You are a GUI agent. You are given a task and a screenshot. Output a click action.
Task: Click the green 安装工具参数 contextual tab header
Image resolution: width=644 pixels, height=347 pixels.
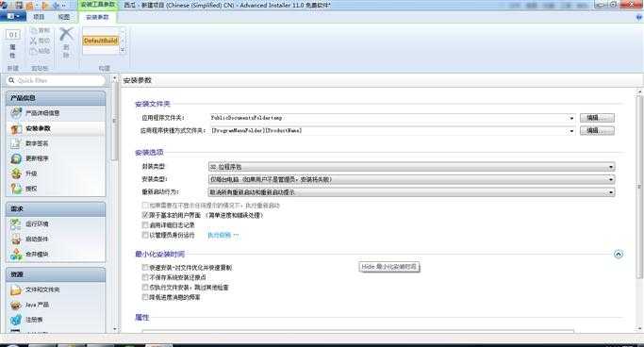click(x=97, y=5)
